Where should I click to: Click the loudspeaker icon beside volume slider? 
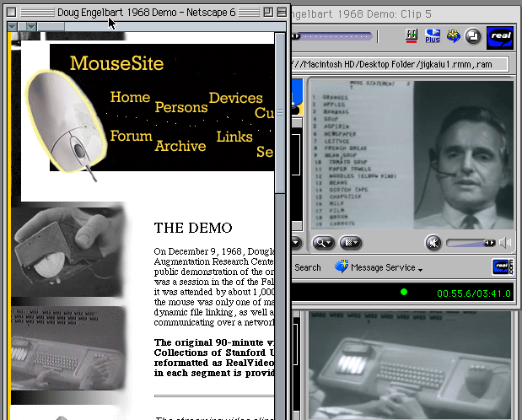[505, 243]
